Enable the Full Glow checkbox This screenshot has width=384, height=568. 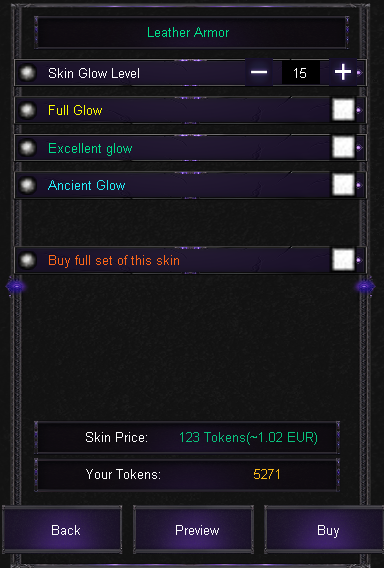343,110
